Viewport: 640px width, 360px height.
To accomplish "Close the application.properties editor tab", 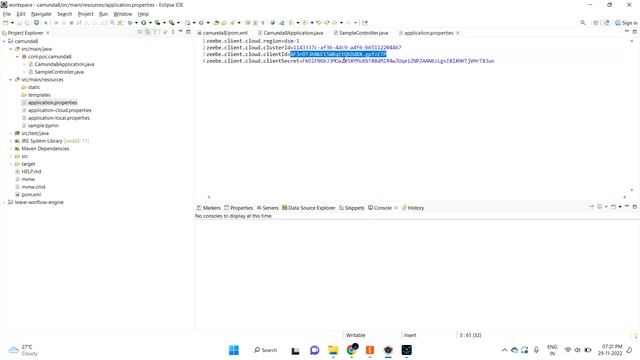I will [x=458, y=33].
